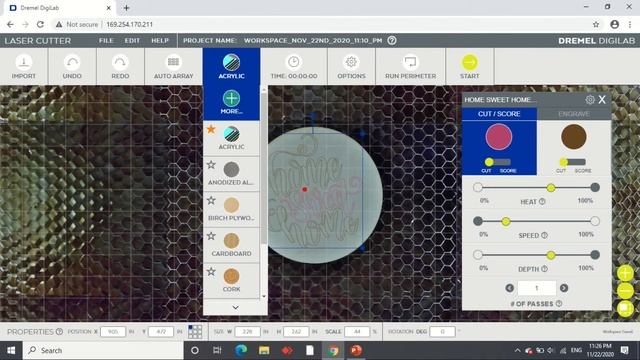Favorite the Cork star

coord(211,271)
